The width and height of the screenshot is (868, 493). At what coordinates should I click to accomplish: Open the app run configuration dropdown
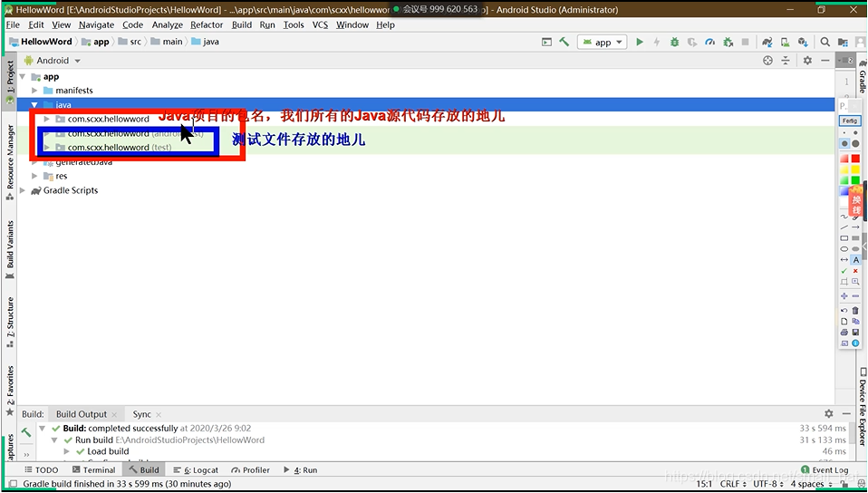pyautogui.click(x=603, y=42)
